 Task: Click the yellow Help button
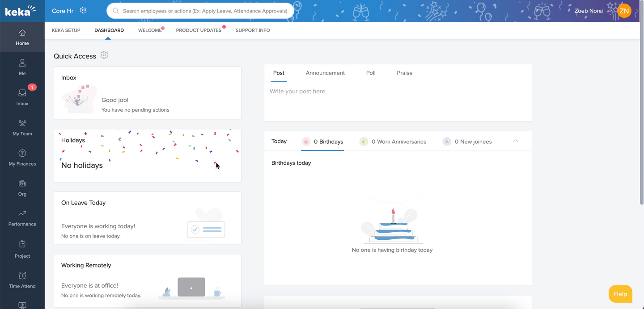620,294
